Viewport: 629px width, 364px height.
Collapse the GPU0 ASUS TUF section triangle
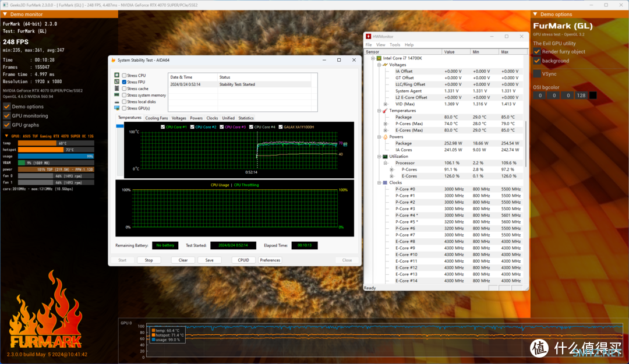coord(6,136)
